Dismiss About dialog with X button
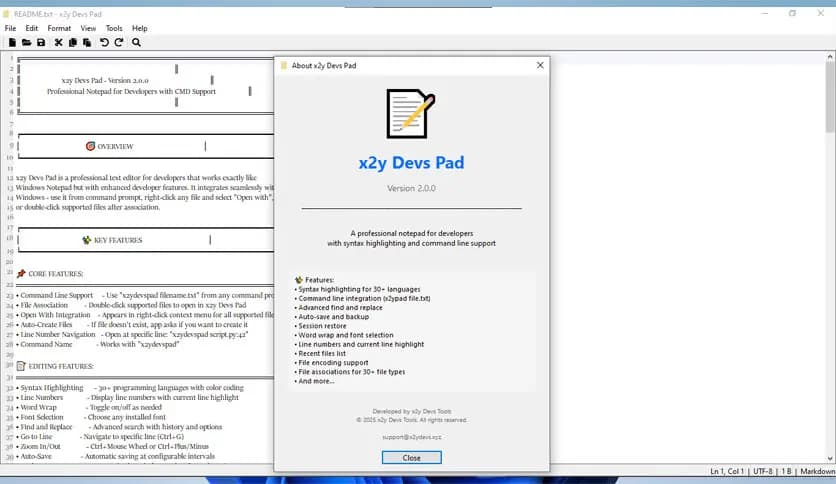The height and width of the screenshot is (484, 836). [540, 65]
